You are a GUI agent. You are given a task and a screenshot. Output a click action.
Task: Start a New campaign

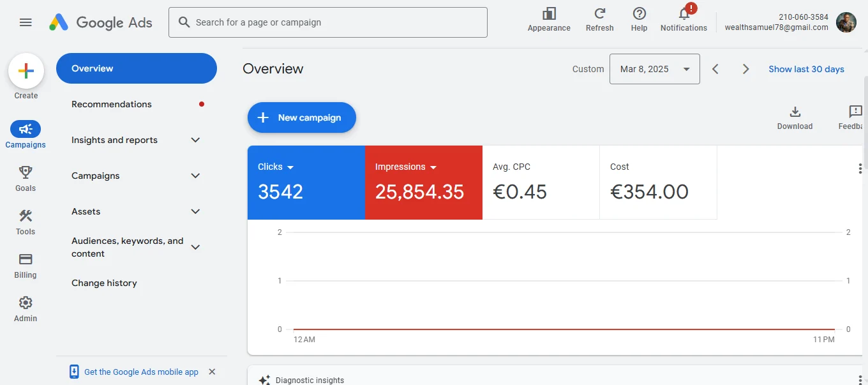pyautogui.click(x=301, y=117)
